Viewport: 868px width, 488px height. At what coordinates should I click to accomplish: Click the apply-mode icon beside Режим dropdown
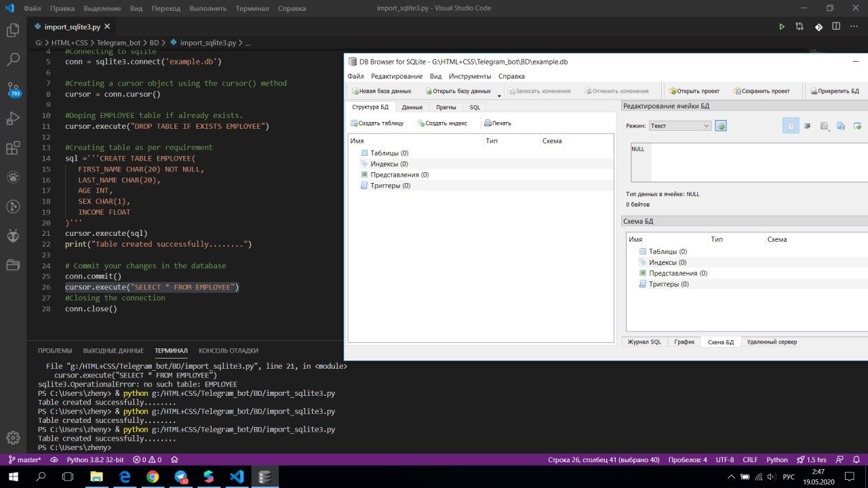[x=721, y=126]
